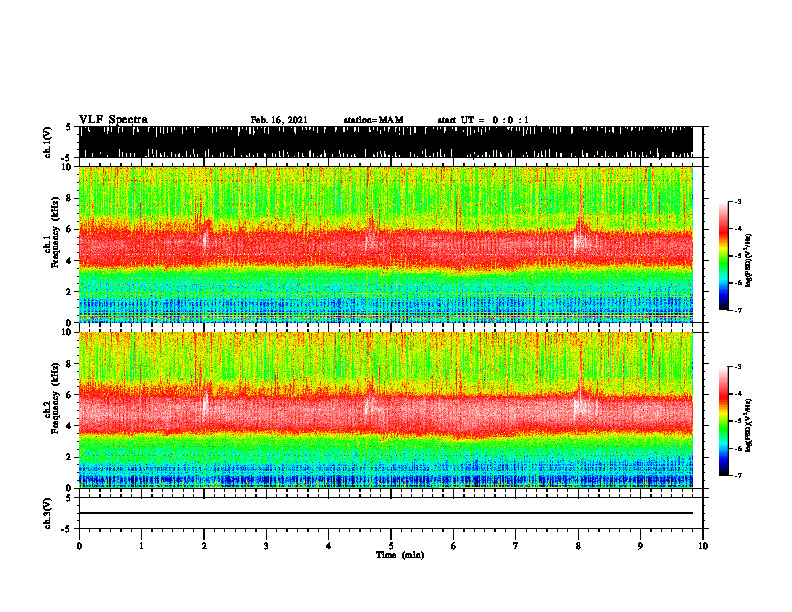Click the "station=MAM" header label
Image resolution: width=792 pixels, height=612 pixels.
[373, 120]
